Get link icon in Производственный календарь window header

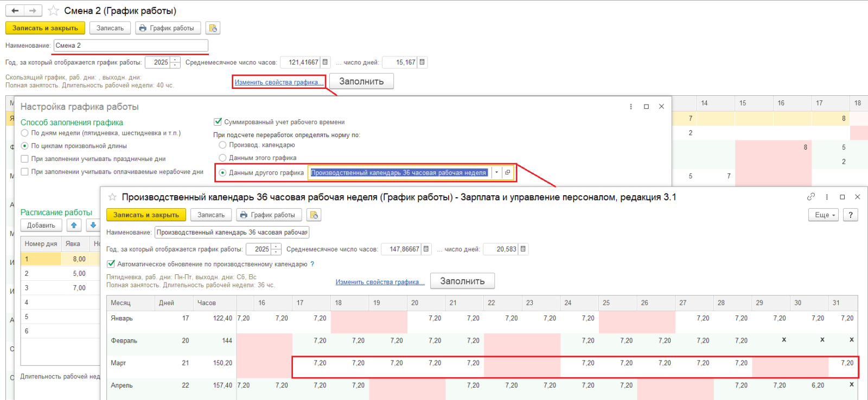click(810, 197)
